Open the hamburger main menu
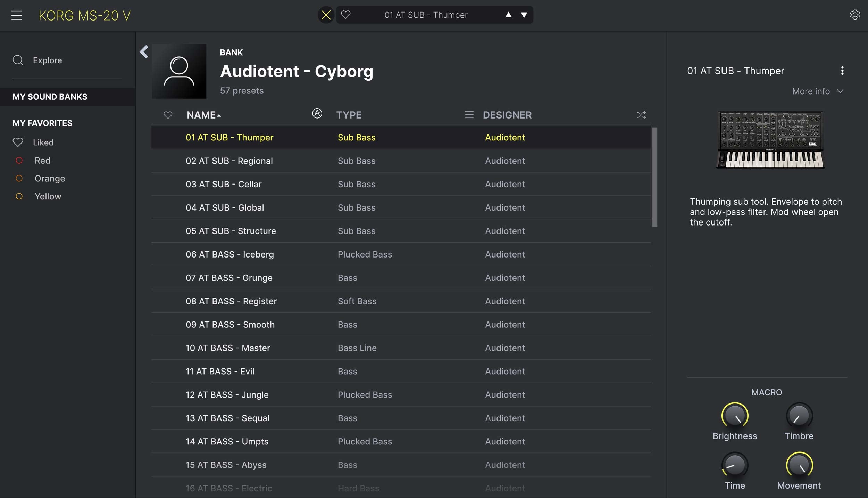The height and width of the screenshot is (498, 868). point(16,15)
